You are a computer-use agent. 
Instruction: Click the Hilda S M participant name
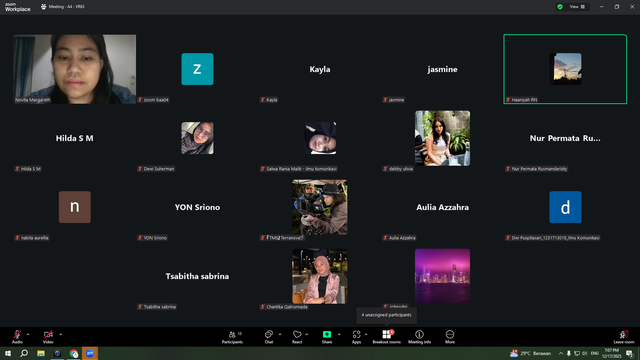coord(75,138)
